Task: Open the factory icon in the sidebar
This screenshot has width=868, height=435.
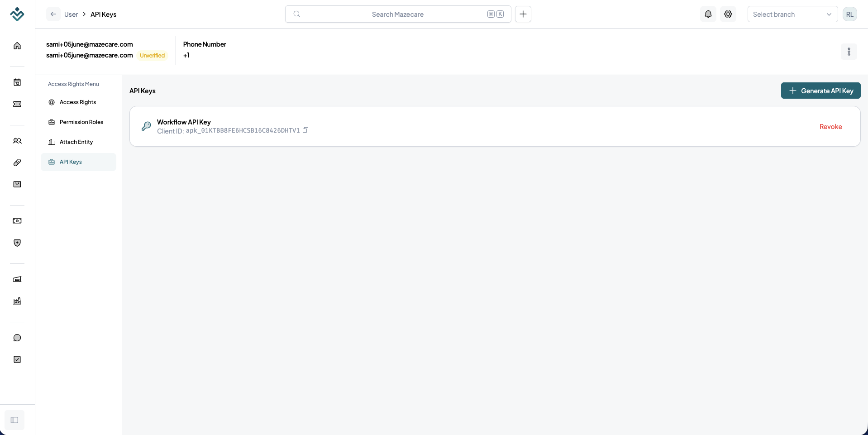Action: pyautogui.click(x=17, y=301)
